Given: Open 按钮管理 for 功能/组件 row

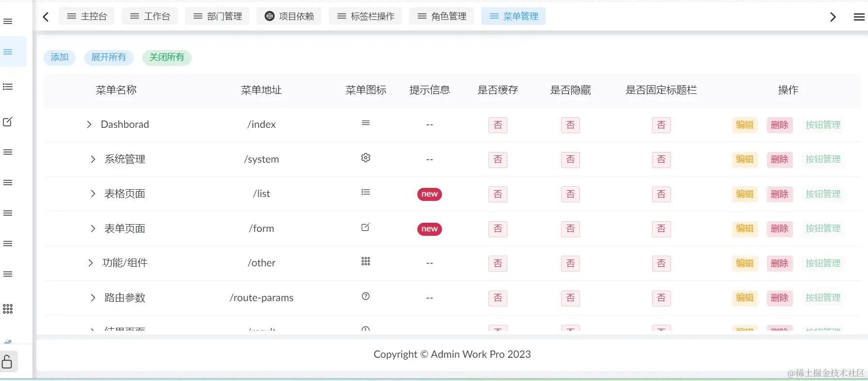Looking at the screenshot, I should pyautogui.click(x=823, y=263).
